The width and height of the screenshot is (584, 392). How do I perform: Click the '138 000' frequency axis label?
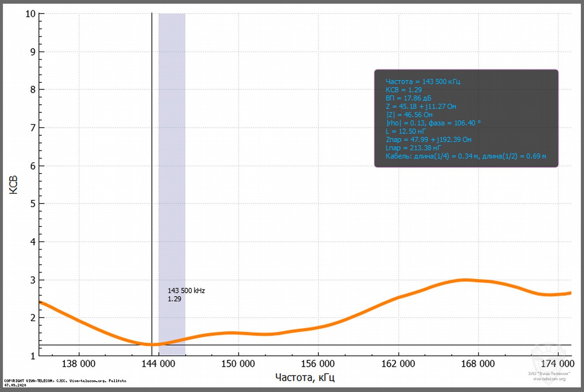click(x=78, y=364)
